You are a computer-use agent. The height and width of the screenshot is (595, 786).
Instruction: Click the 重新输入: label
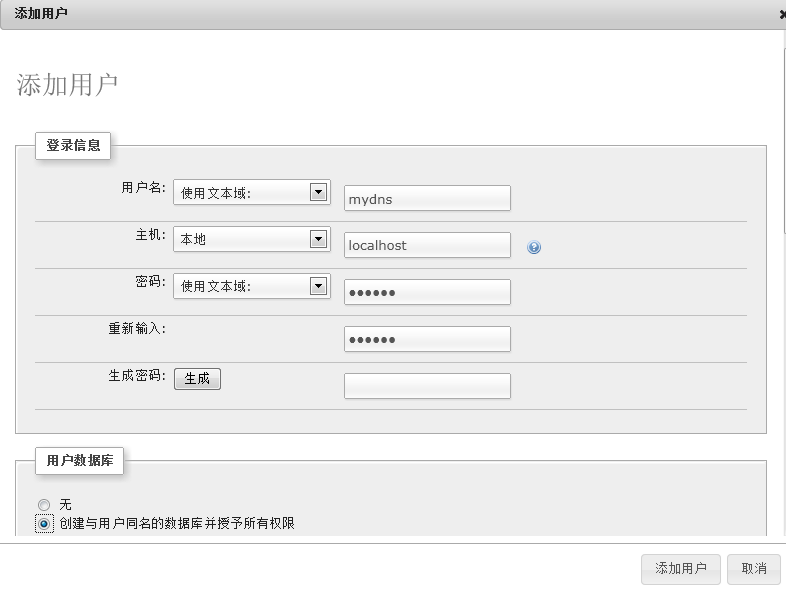137,328
